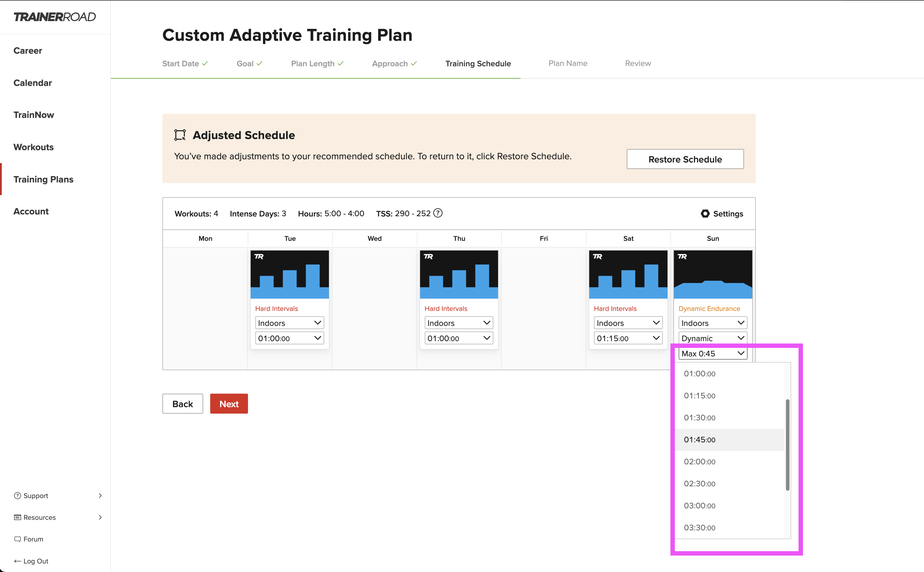Click Saturday's Hard Intervals workout thumbnail
This screenshot has width=924, height=572.
click(628, 274)
